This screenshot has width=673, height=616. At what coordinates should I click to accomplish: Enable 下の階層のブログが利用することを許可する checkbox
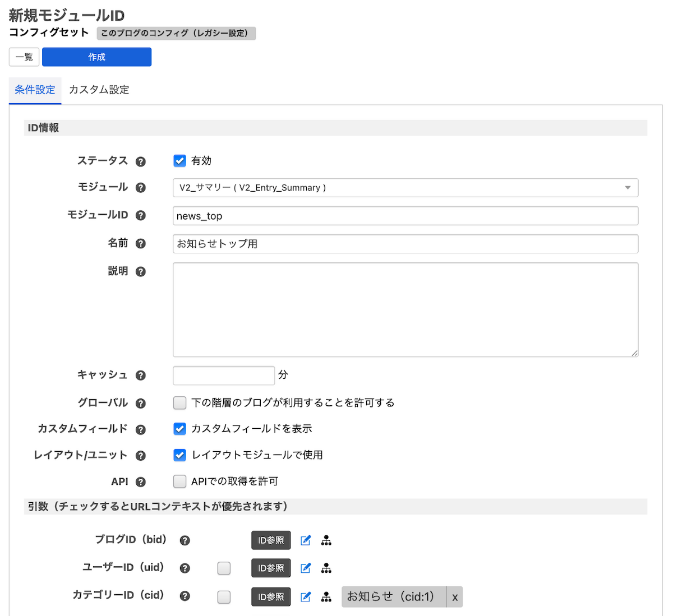coord(179,403)
